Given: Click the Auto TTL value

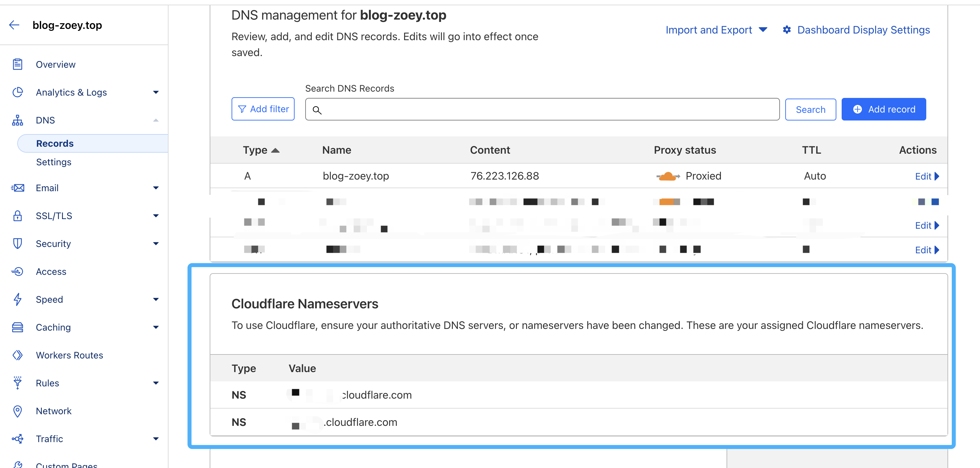Looking at the screenshot, I should (815, 176).
